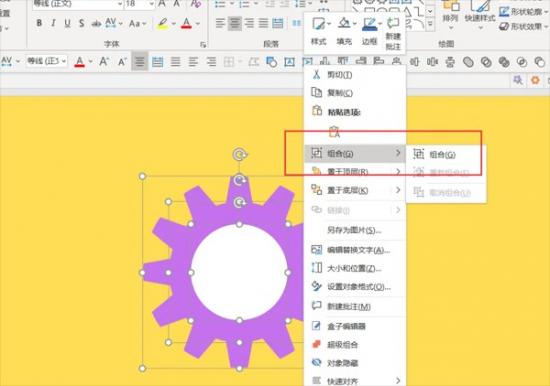Image resolution: width=550 pixels, height=386 pixels.
Task: Open font name box showing 等线 (正文)
Action: [x=78, y=4]
